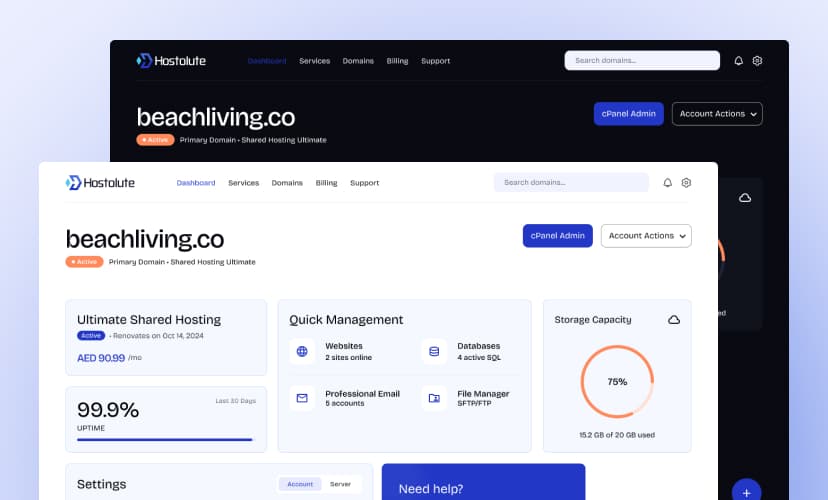Click the Databases icon
This screenshot has height=500, width=828.
(434, 351)
